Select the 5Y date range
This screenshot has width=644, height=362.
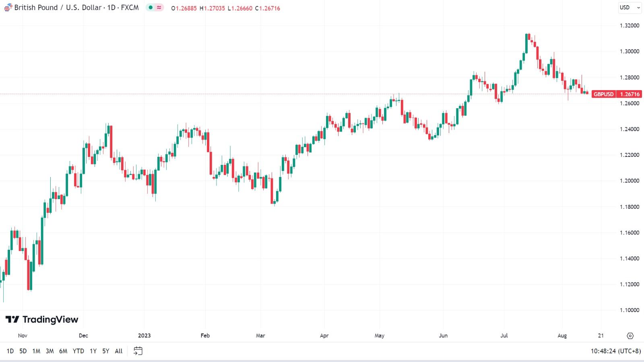(x=105, y=351)
